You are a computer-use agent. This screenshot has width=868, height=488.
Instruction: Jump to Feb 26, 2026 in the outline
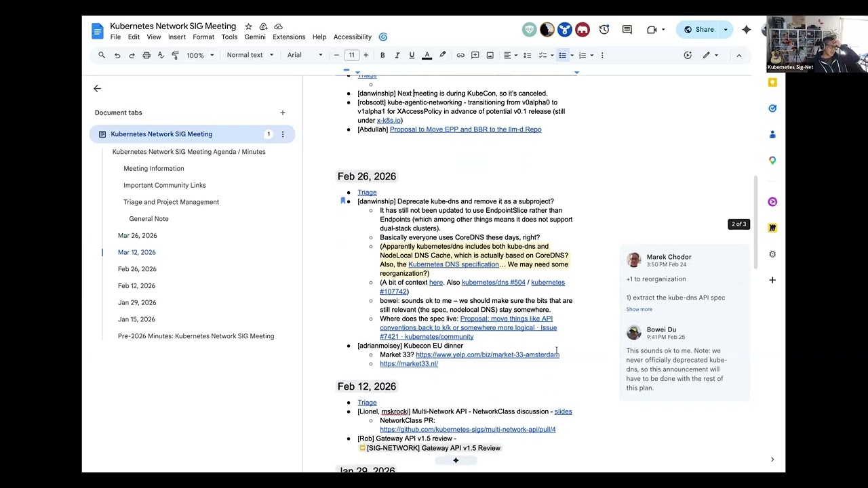[x=137, y=269]
